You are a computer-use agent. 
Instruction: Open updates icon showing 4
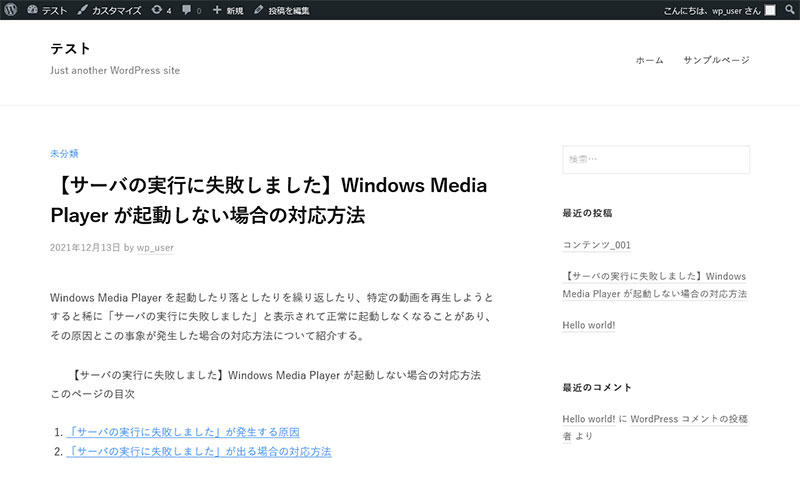157,10
